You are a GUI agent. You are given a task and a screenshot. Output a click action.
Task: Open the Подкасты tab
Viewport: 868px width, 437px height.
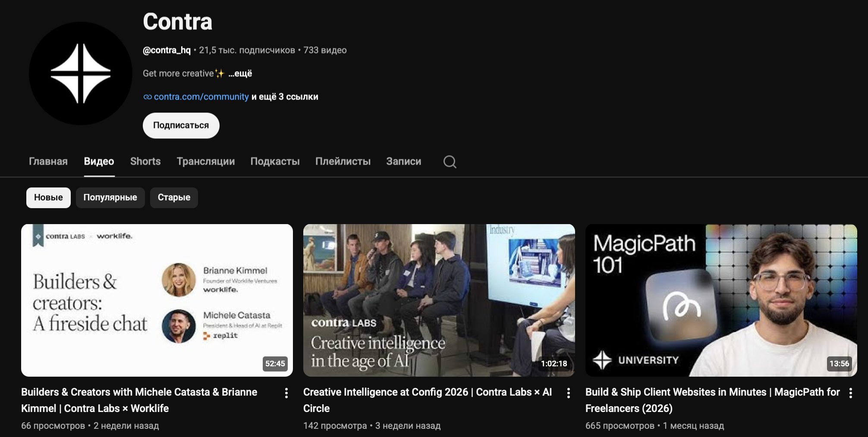(275, 161)
